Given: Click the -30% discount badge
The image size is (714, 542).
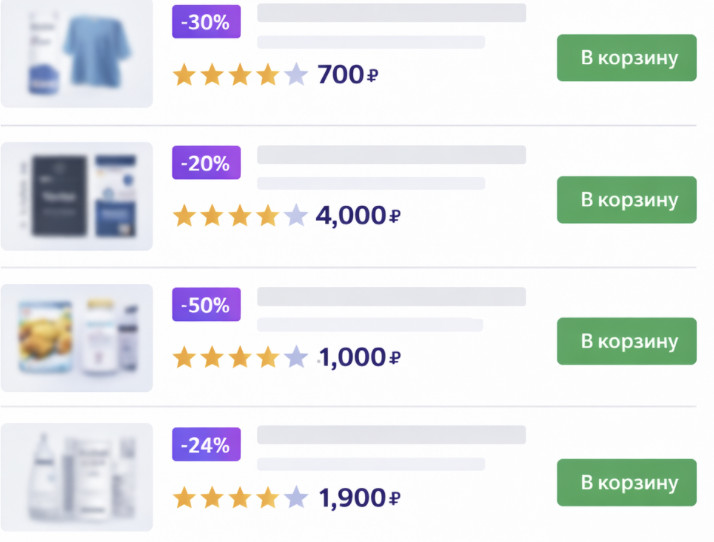Looking at the screenshot, I should pos(206,21).
